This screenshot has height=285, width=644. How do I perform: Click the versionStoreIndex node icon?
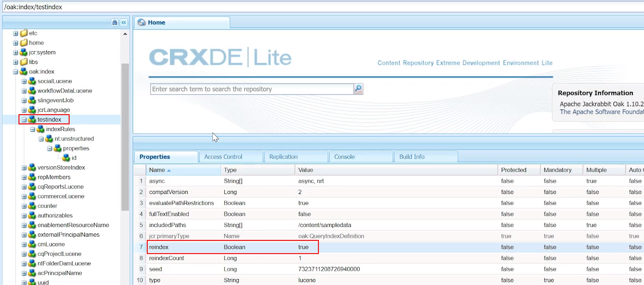click(x=32, y=167)
